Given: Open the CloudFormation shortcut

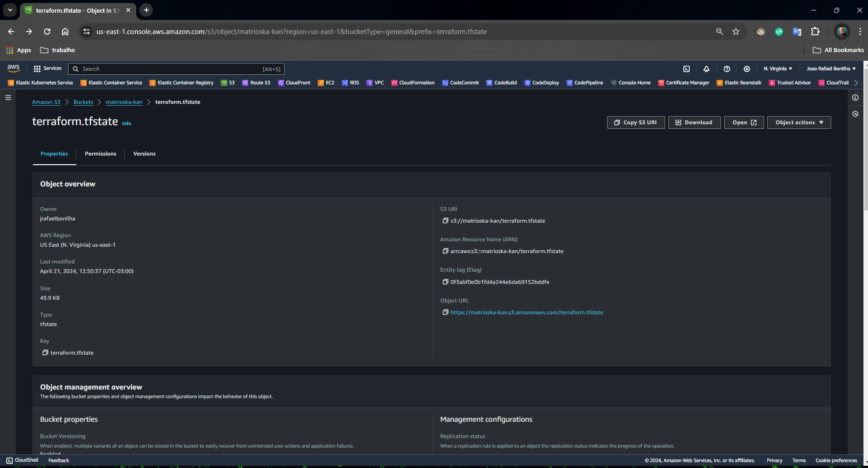Looking at the screenshot, I should click(x=413, y=83).
